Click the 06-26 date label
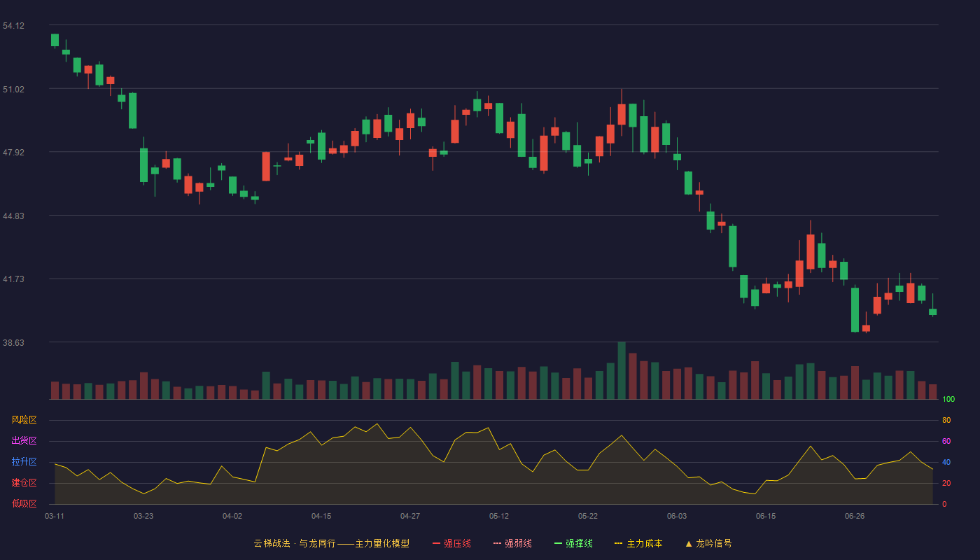980x560 pixels. click(855, 516)
